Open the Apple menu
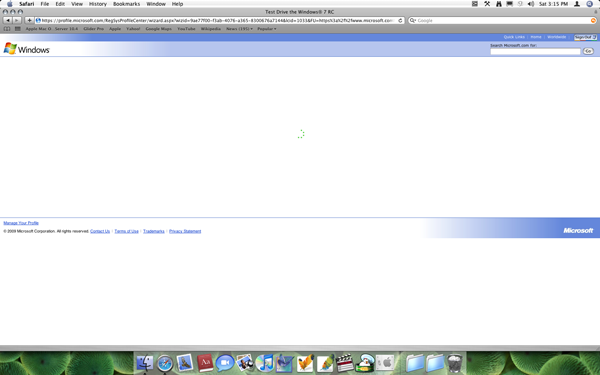The width and height of the screenshot is (600, 375). pyautogui.click(x=10, y=4)
